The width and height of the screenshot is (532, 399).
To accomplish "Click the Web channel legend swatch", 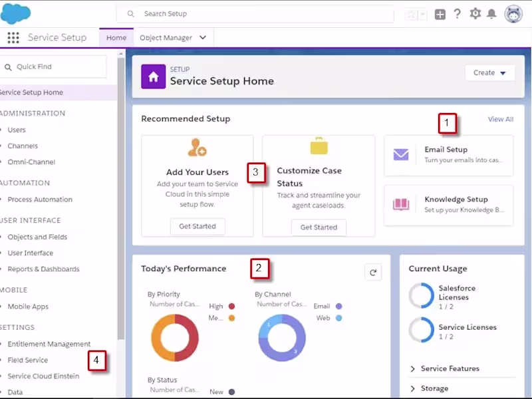I will pyautogui.click(x=338, y=319).
